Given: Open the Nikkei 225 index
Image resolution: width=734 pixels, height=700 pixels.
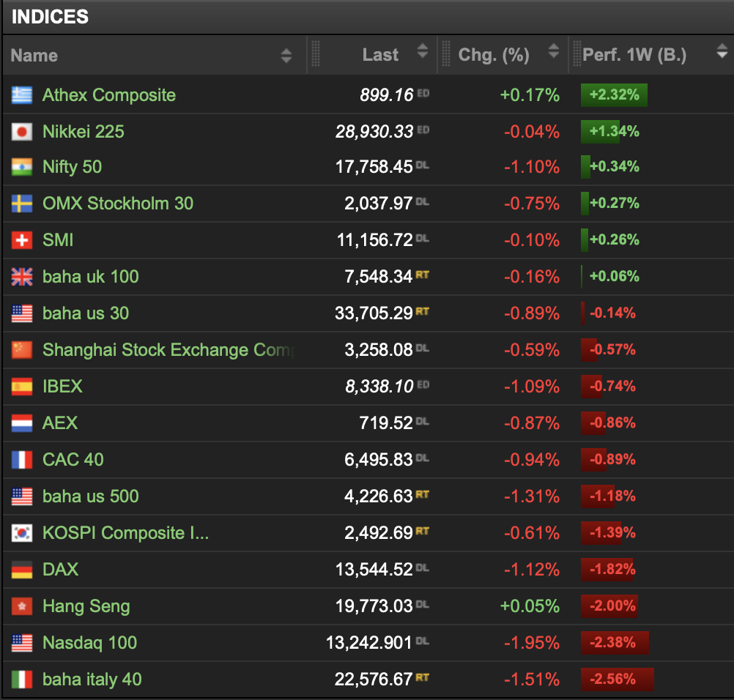Looking at the screenshot, I should pos(84,132).
